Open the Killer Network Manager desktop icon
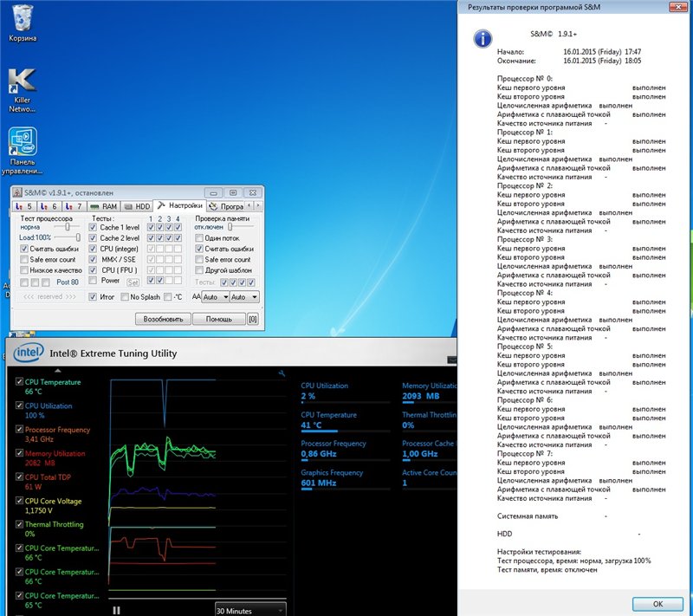 click(x=22, y=85)
